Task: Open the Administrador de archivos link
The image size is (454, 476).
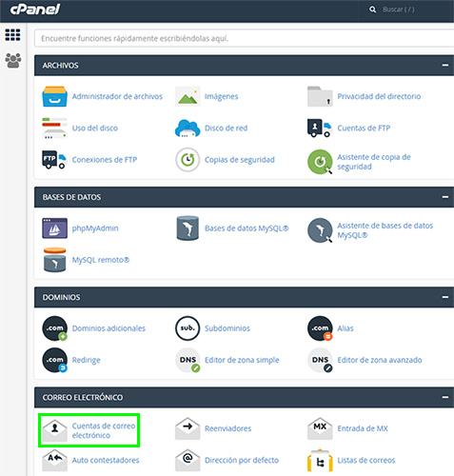Action: point(117,96)
